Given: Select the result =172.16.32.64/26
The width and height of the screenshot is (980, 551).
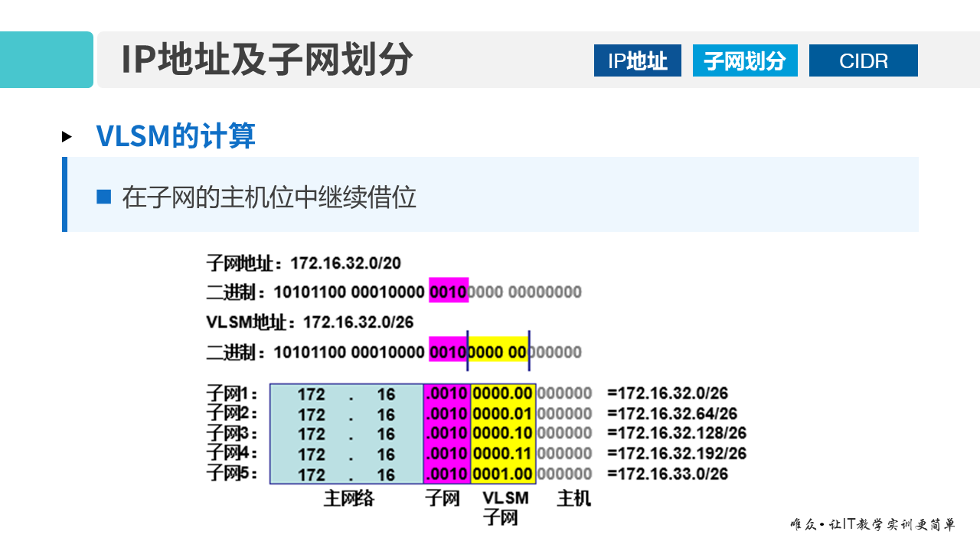Looking at the screenshot, I should 672,413.
